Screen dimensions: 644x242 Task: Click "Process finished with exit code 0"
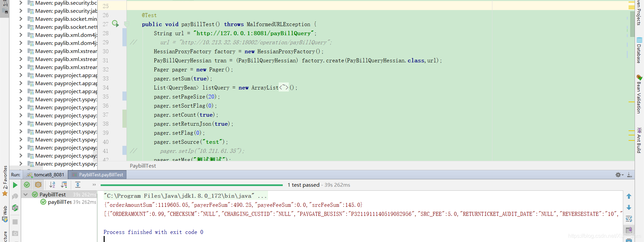153,232
